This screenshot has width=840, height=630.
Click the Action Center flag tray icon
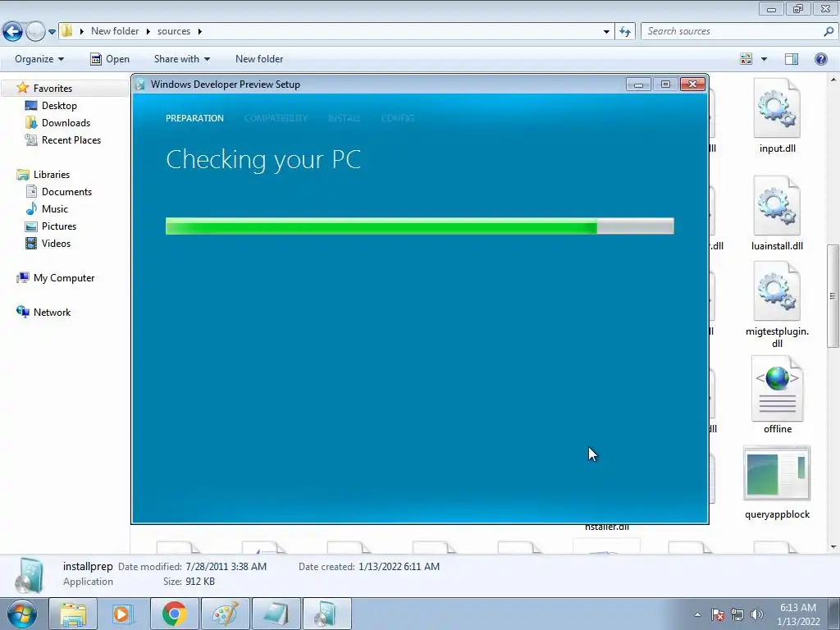(x=717, y=614)
